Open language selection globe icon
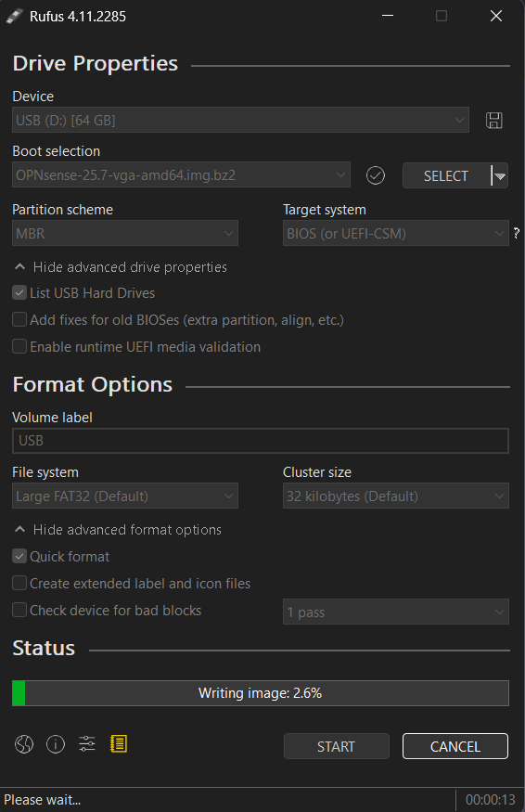525x812 pixels. click(x=24, y=744)
